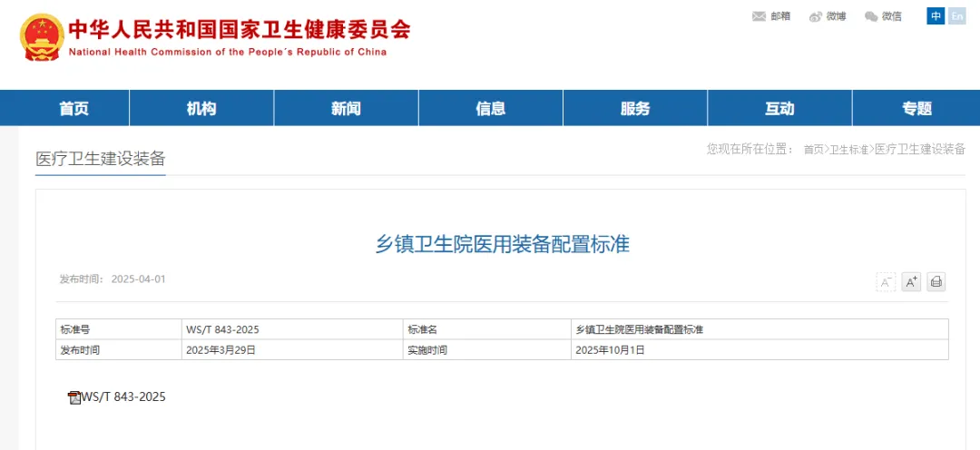Switch language to Chinese 中
This screenshot has width=980, height=450.
pyautogui.click(x=936, y=15)
